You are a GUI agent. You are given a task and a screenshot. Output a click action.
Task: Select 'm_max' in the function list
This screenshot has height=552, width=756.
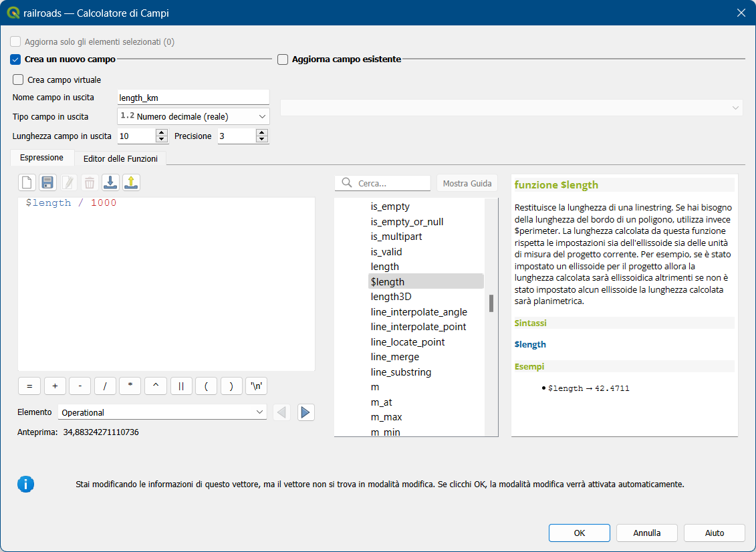pos(386,417)
